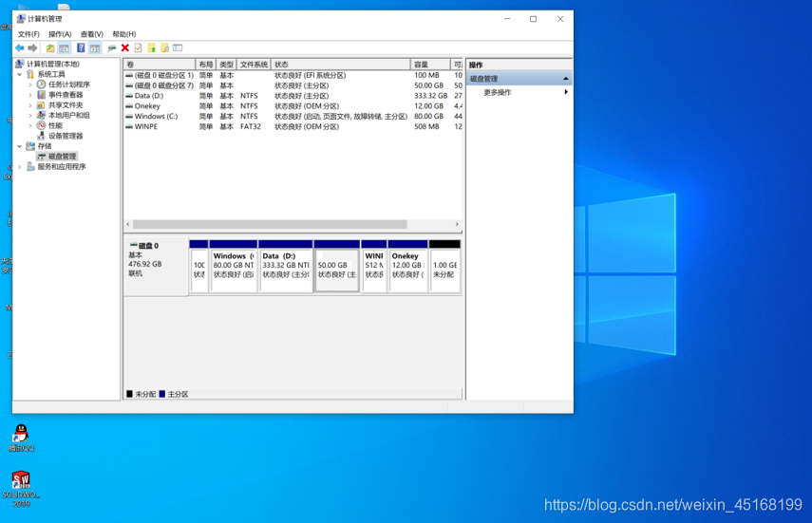The height and width of the screenshot is (523, 812).
Task: Select 任务计划程序 in the tree
Action: [x=69, y=84]
